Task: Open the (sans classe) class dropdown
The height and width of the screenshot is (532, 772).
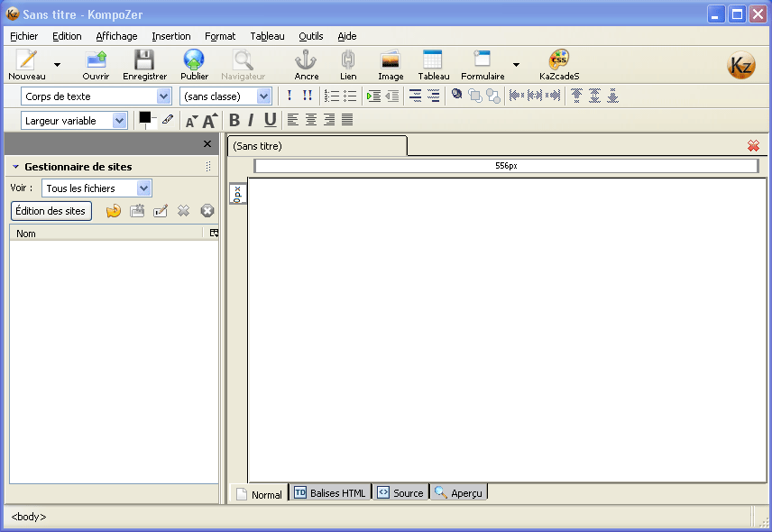Action: click(226, 96)
